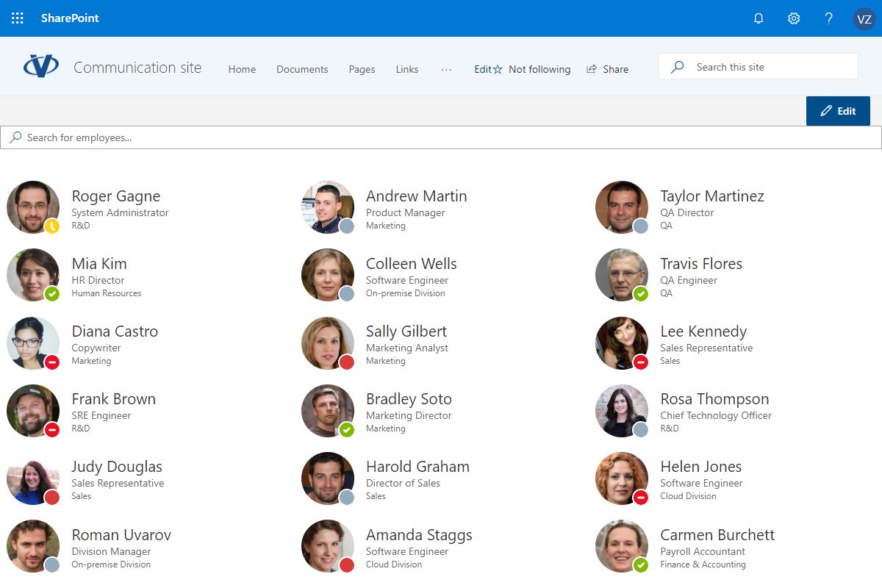This screenshot has width=882, height=588.
Task: Click the Edit button for the page
Action: (837, 110)
